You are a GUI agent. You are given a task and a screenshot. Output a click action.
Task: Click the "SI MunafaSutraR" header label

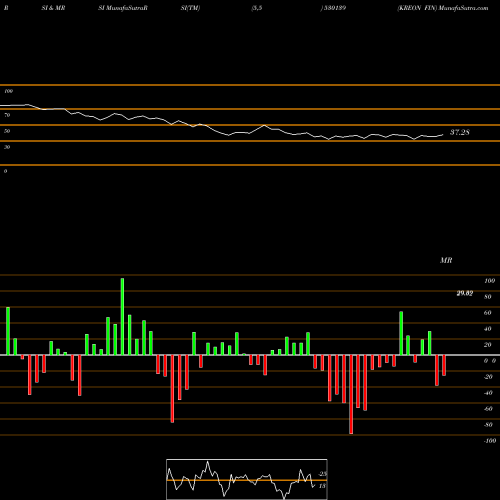[123, 8]
